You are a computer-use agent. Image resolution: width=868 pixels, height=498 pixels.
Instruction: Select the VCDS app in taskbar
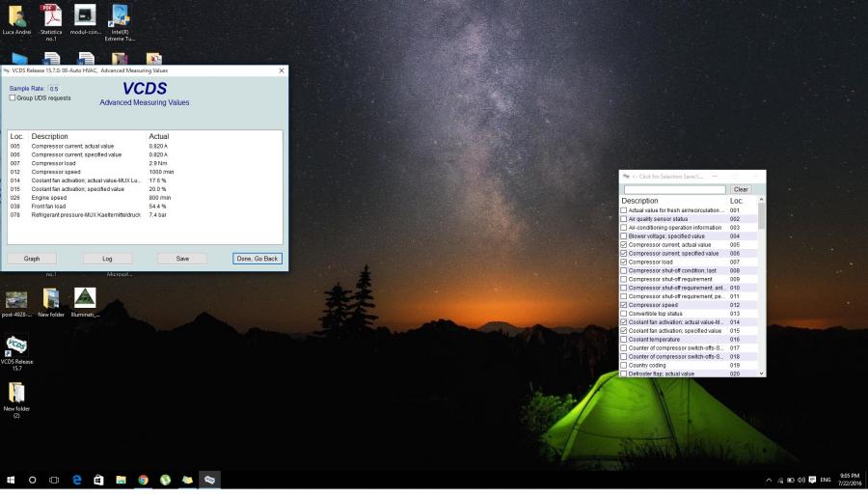click(x=209, y=480)
